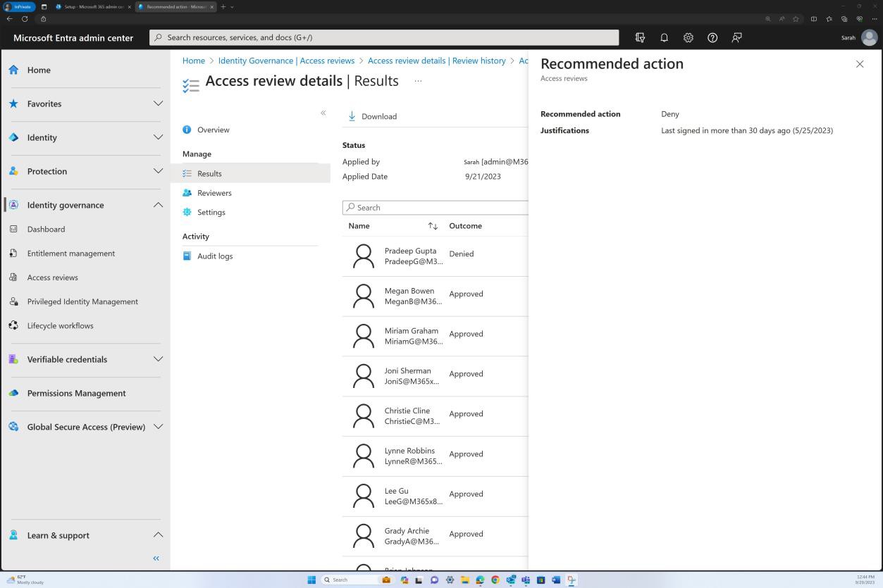Collapse the Identity governance section
The height and width of the screenshot is (588, 883).
158,205
